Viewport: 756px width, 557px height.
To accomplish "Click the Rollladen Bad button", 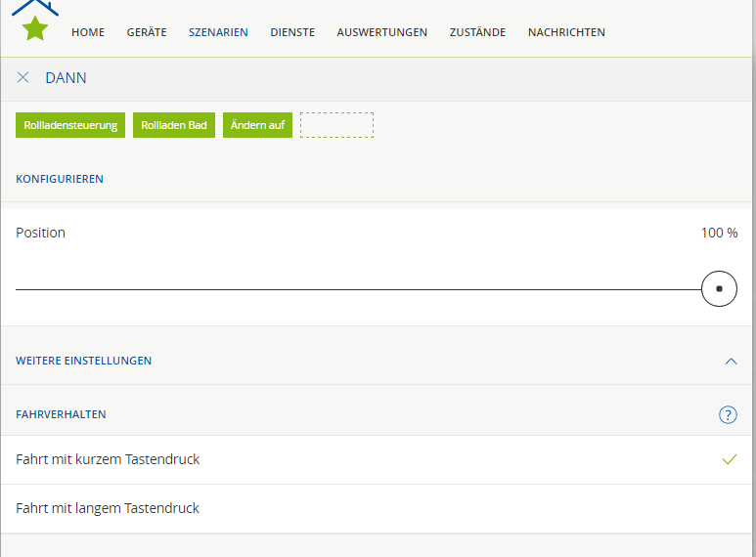I will (x=174, y=125).
